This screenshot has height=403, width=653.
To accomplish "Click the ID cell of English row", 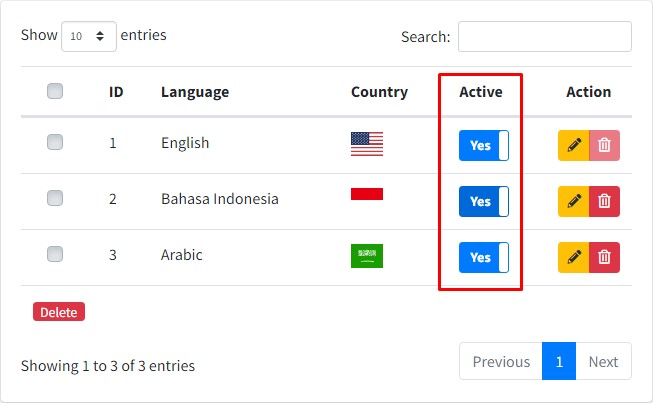I will (x=113, y=143).
